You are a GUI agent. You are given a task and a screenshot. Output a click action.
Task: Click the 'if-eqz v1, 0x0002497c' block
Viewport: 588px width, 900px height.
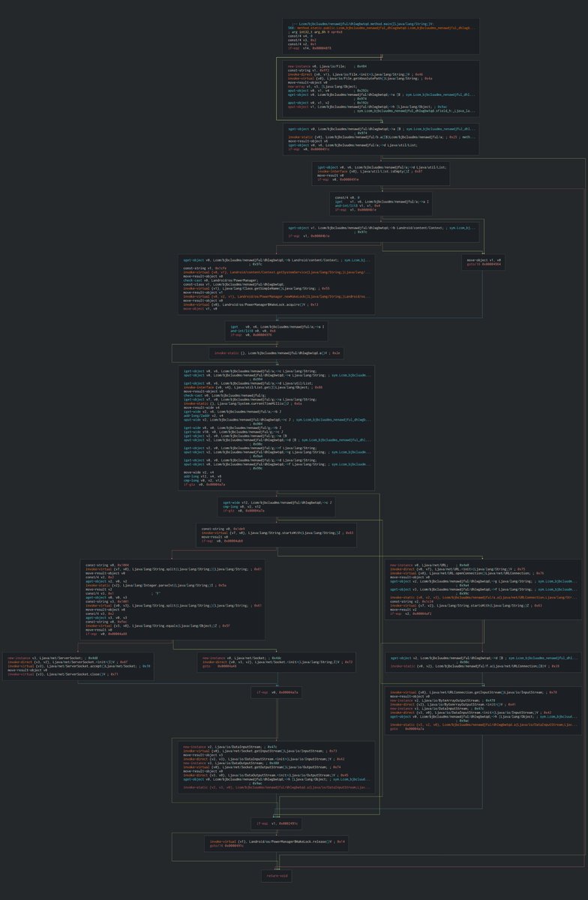click(277, 823)
